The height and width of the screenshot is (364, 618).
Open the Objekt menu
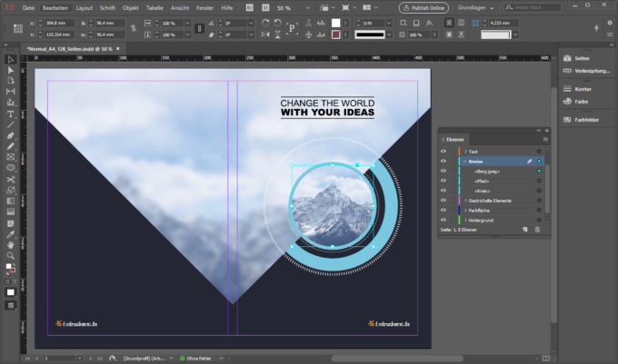pyautogui.click(x=131, y=8)
